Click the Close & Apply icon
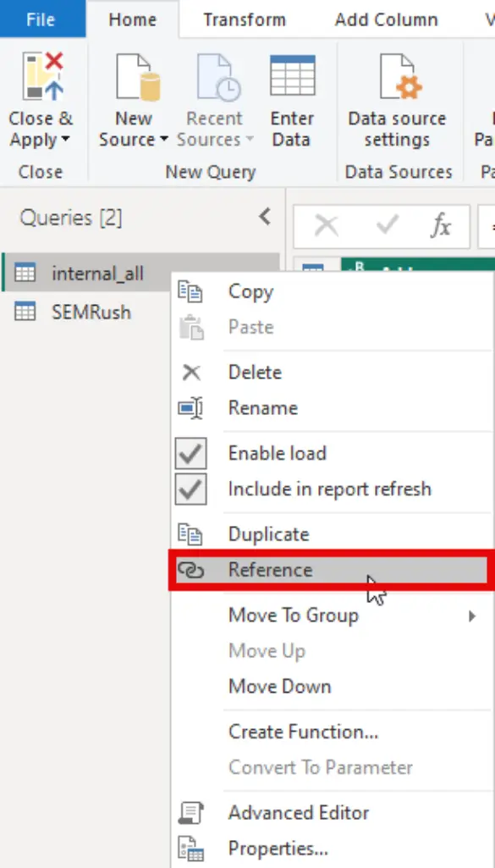Screen dimensions: 495x868 (43, 76)
